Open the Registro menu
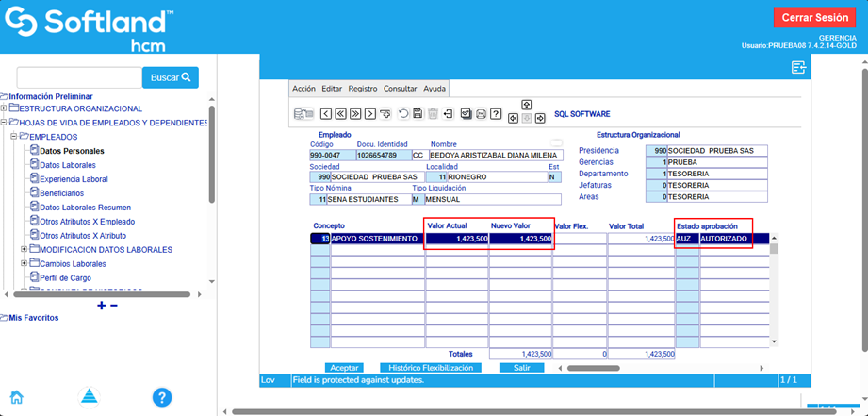 click(x=362, y=89)
